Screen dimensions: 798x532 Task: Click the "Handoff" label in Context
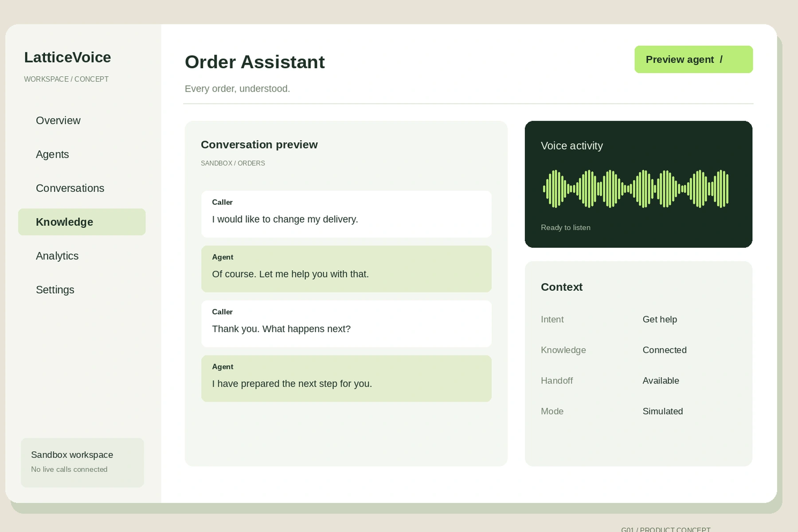click(557, 380)
